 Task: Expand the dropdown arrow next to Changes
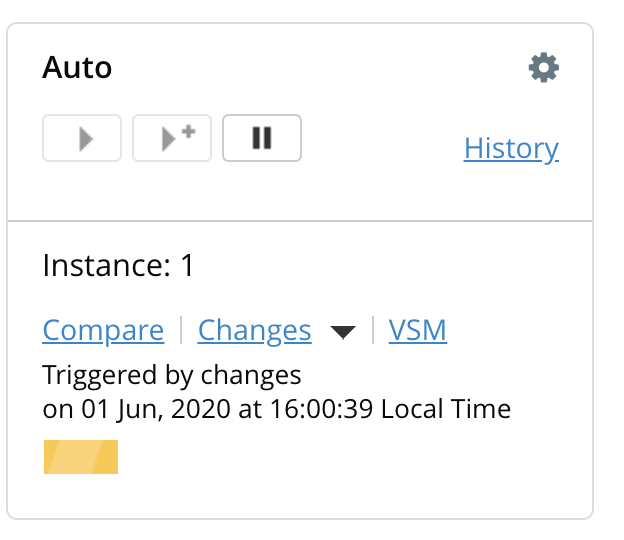pos(343,332)
